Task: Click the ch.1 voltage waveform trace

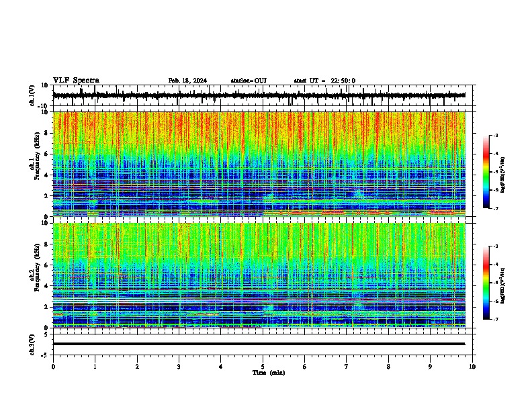Action: click(259, 95)
